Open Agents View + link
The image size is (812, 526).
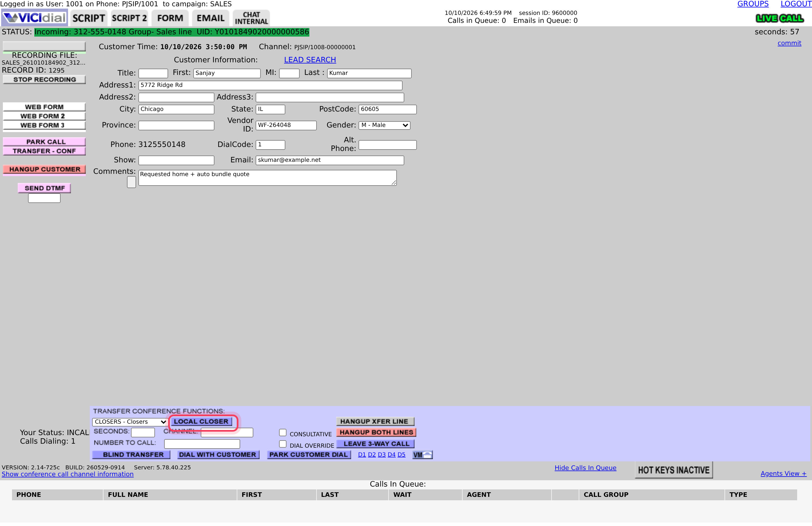pos(783,474)
